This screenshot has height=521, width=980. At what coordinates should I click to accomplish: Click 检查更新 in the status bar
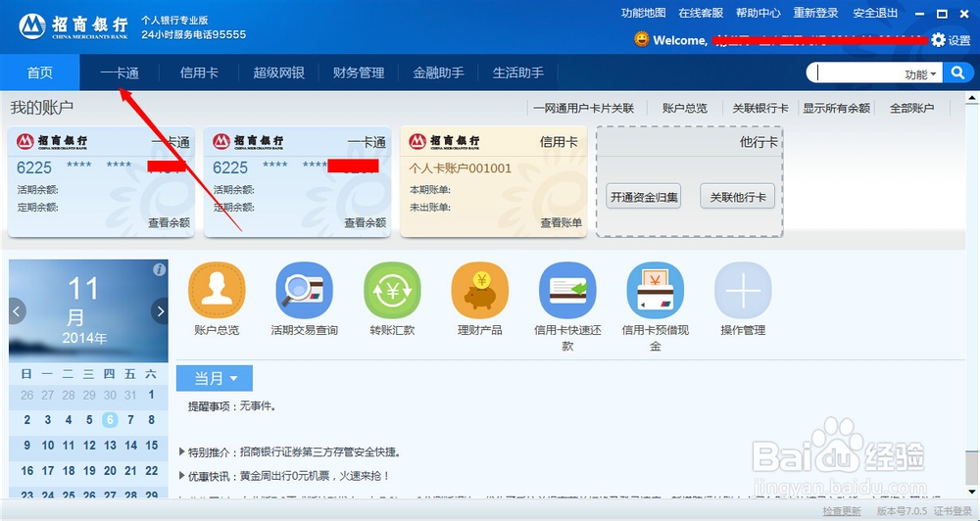pyautogui.click(x=841, y=511)
